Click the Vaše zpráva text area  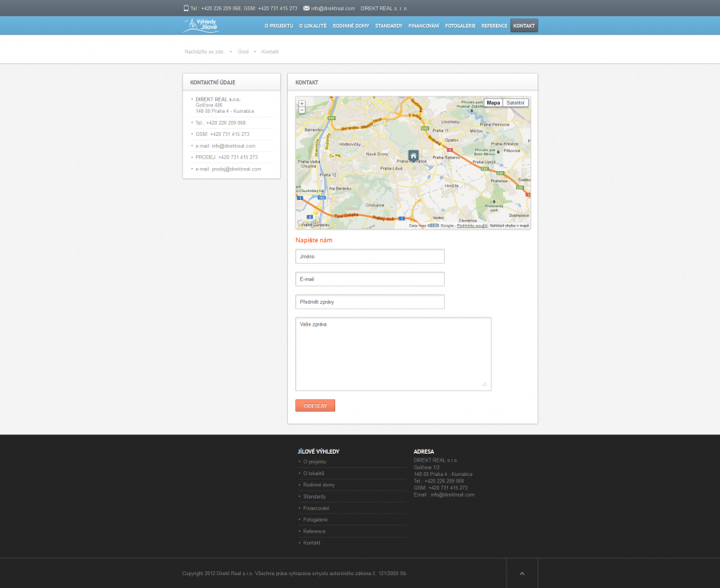point(393,354)
